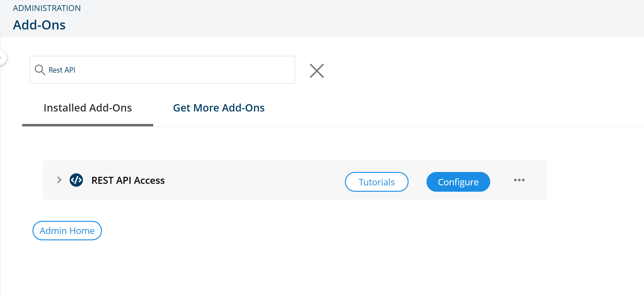This screenshot has height=295, width=644.
Task: Select the Installed Add-Ons tab
Action: pos(88,108)
